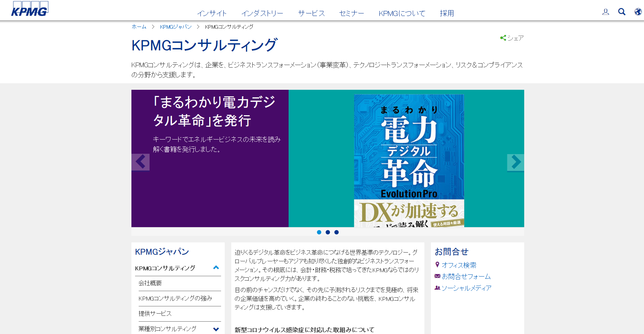The height and width of the screenshot is (334, 644).
Task: Open the 採用 menu
Action: pyautogui.click(x=447, y=13)
